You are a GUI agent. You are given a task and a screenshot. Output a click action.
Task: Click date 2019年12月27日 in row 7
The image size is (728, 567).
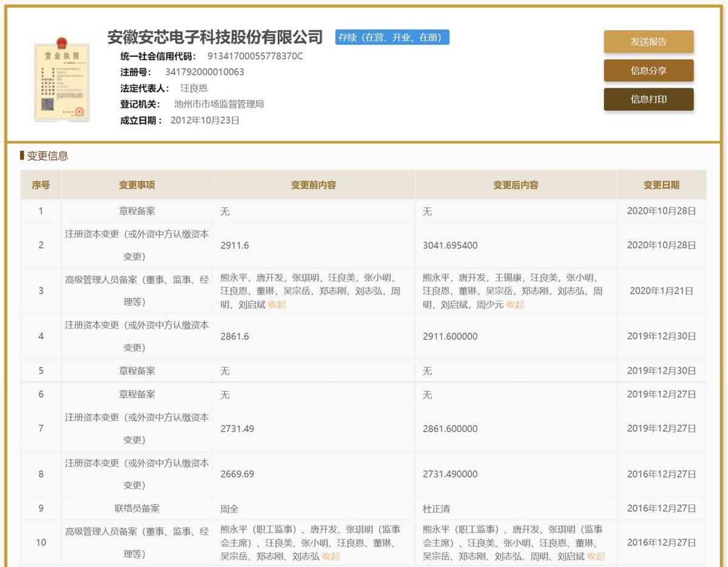tap(661, 429)
